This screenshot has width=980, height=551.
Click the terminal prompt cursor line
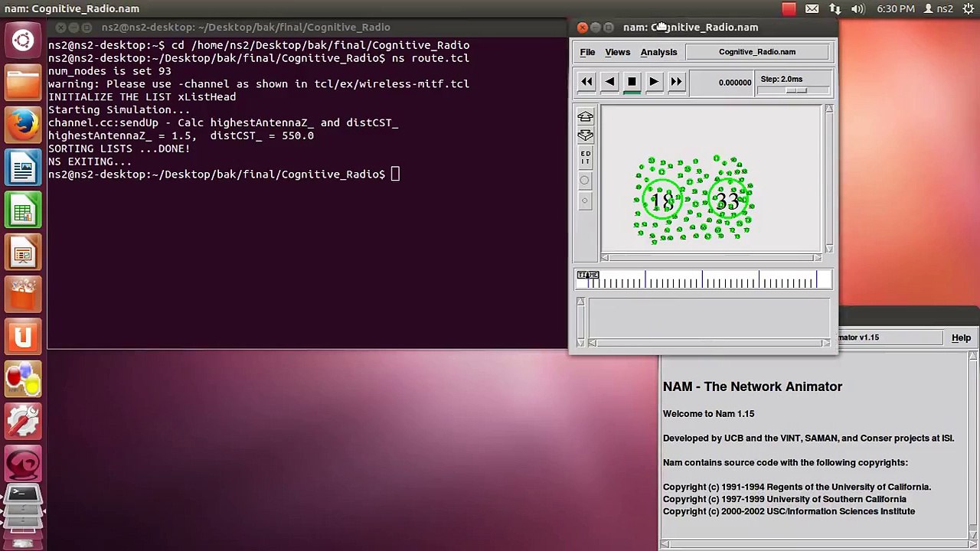click(x=224, y=174)
